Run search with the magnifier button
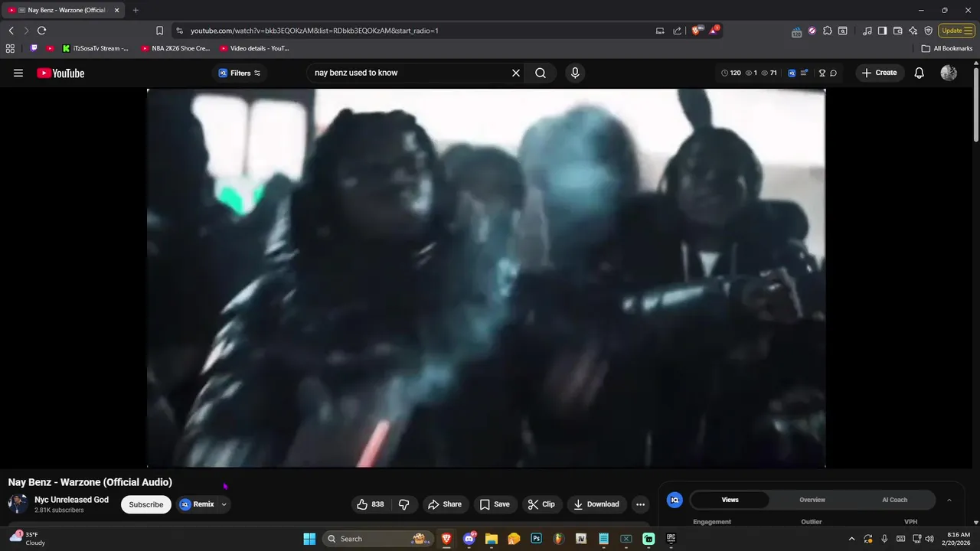The image size is (980, 551). coord(541,73)
